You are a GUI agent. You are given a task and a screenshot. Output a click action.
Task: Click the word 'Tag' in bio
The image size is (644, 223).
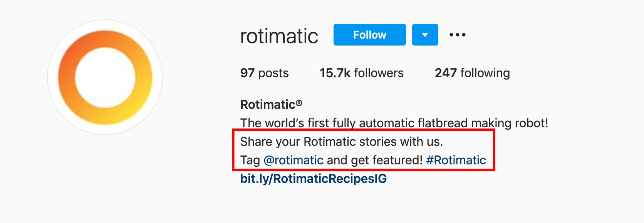click(x=250, y=160)
